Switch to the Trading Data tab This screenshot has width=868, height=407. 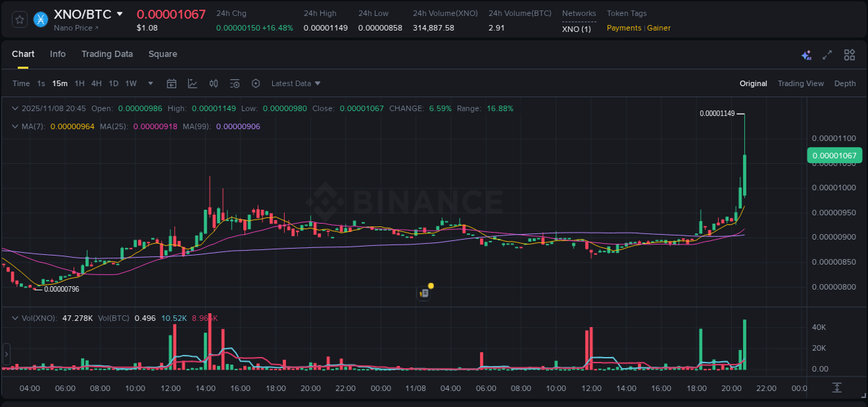pos(107,54)
